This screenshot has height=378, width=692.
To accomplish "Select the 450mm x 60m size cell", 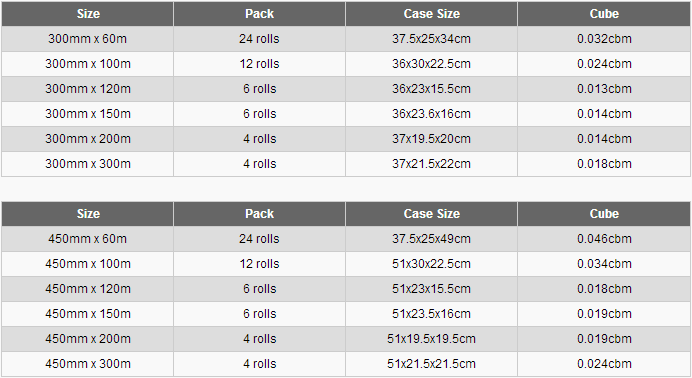I will pos(87,239).
